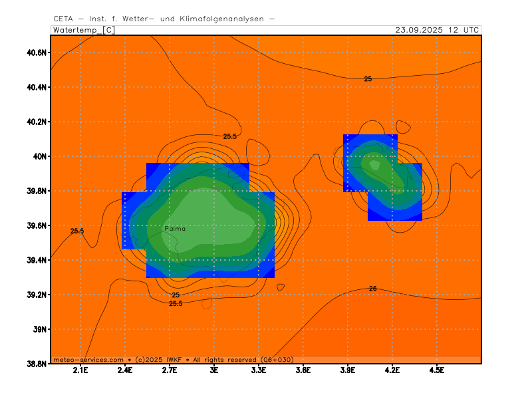
Task: Select the 4.2E longitude tick label
Action: (392, 370)
